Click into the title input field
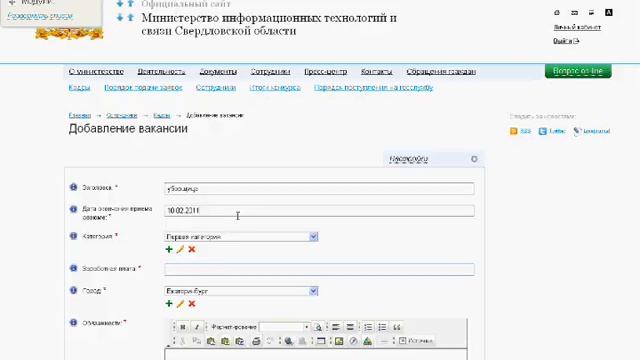Image resolution: width=640 pixels, height=360 pixels. click(x=319, y=189)
